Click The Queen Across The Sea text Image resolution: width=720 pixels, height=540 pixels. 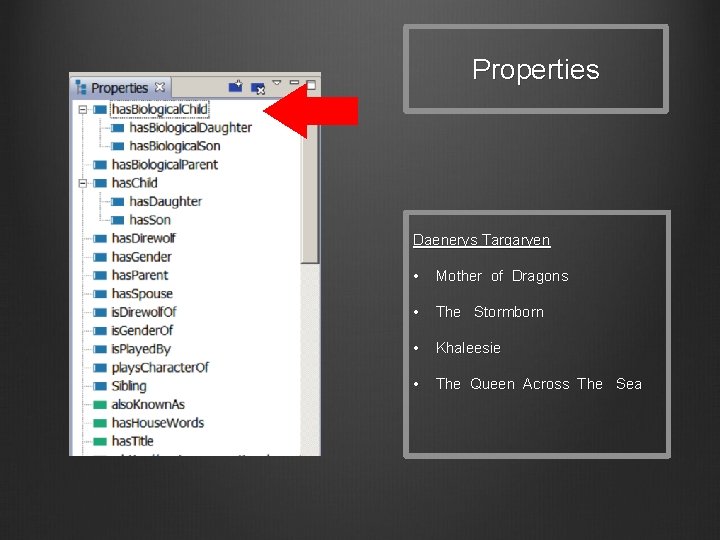click(x=539, y=383)
